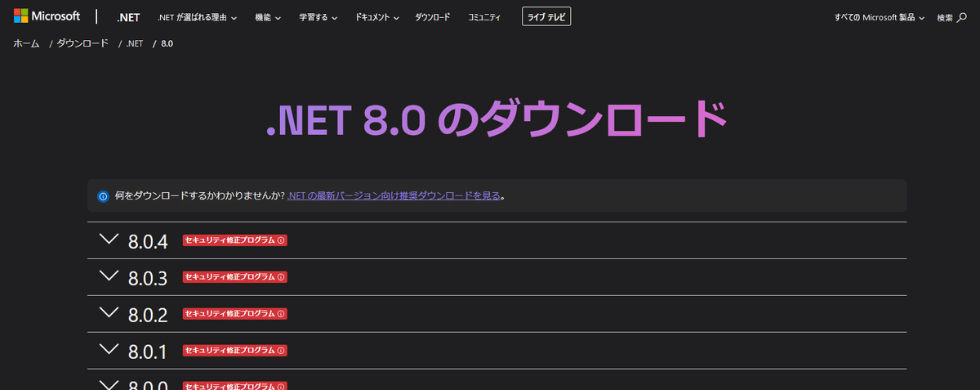Click the セキュリティ修正プログラム badge for 8.0.4
Screen dimensions: 980x390
click(x=234, y=240)
